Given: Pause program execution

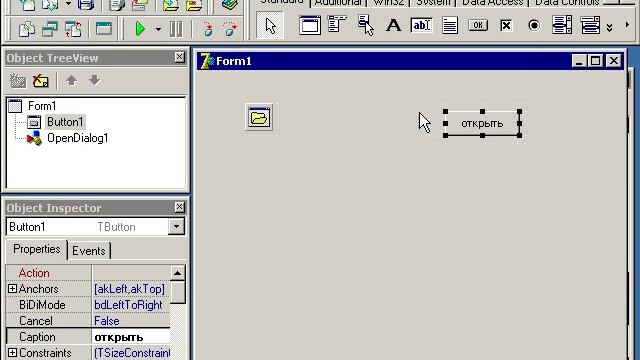Looking at the screenshot, I should point(176,29).
